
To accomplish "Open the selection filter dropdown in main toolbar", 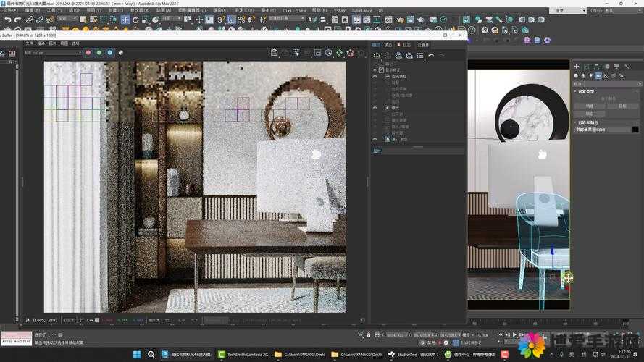I will point(67,19).
